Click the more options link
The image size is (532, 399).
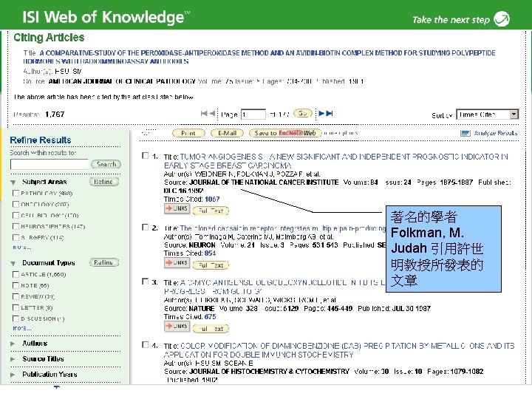(x=341, y=133)
